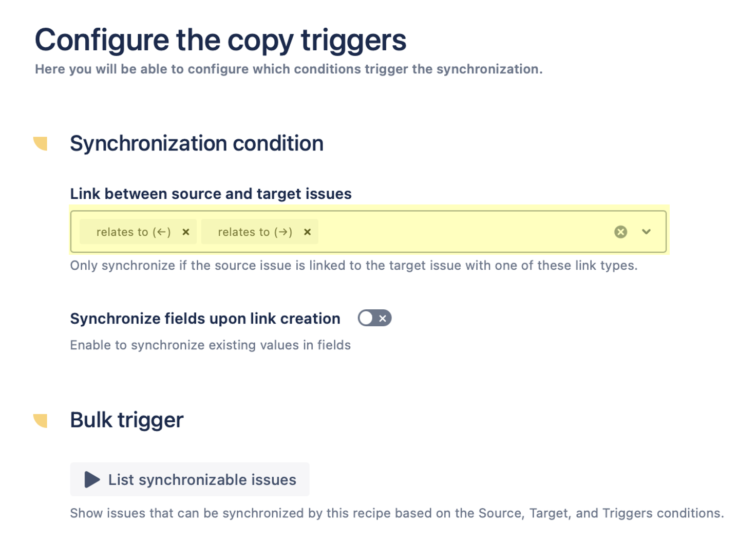Click "Enable to synchronize existing values" hint text

210,345
